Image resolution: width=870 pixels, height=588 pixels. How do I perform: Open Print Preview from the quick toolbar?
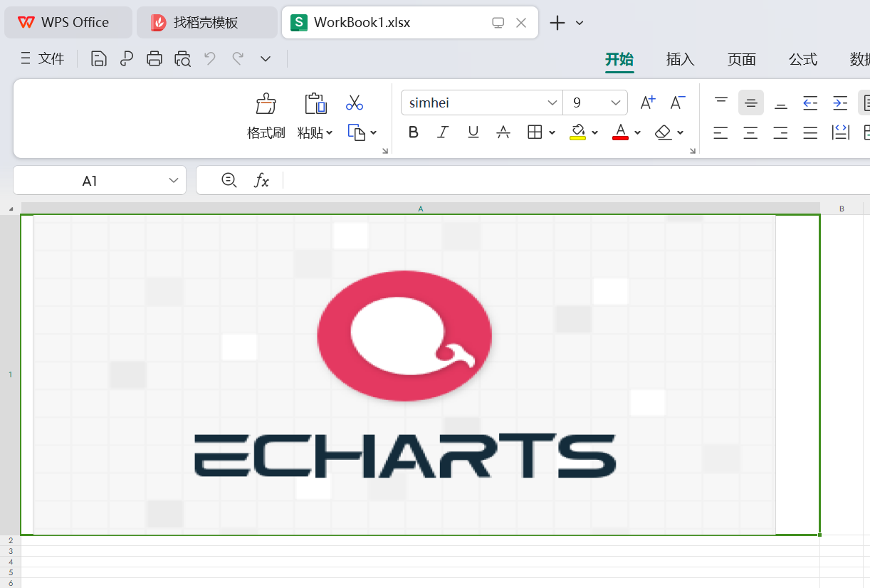[183, 59]
